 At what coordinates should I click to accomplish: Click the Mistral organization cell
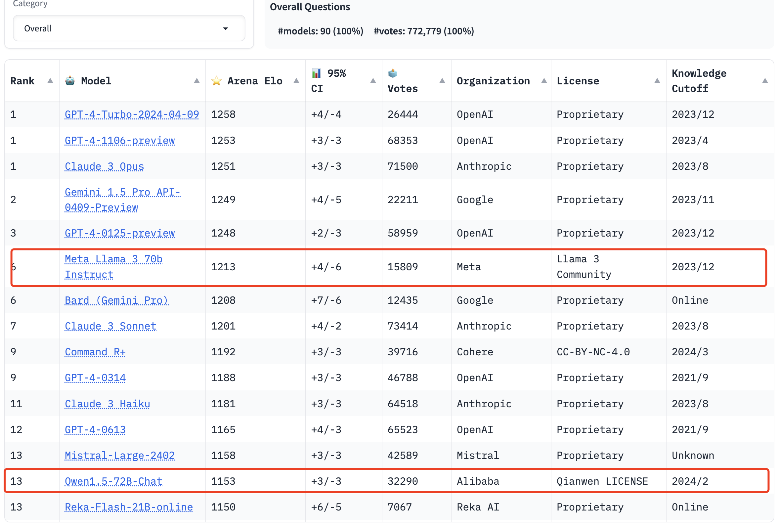(x=478, y=456)
